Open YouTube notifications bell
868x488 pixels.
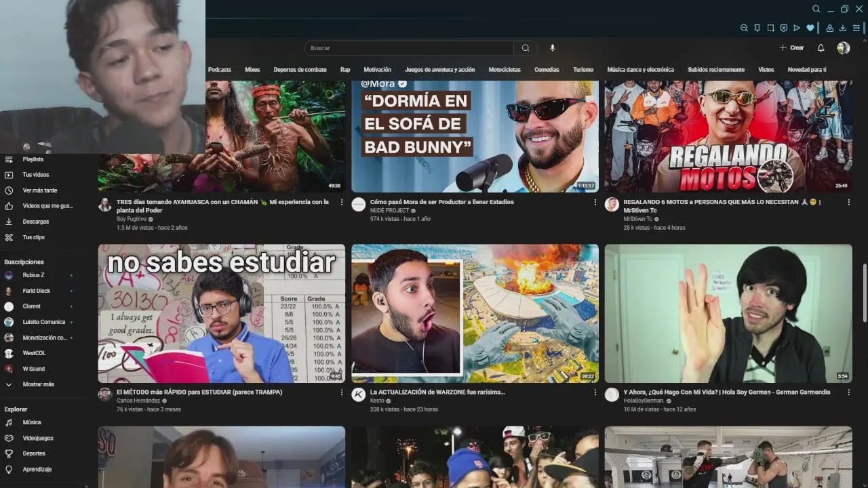[x=821, y=48]
